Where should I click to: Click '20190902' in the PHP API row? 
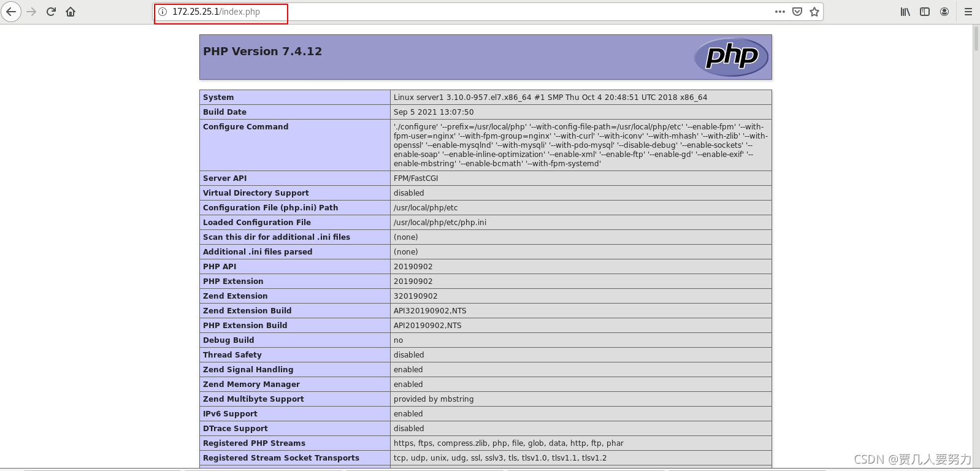coord(413,267)
